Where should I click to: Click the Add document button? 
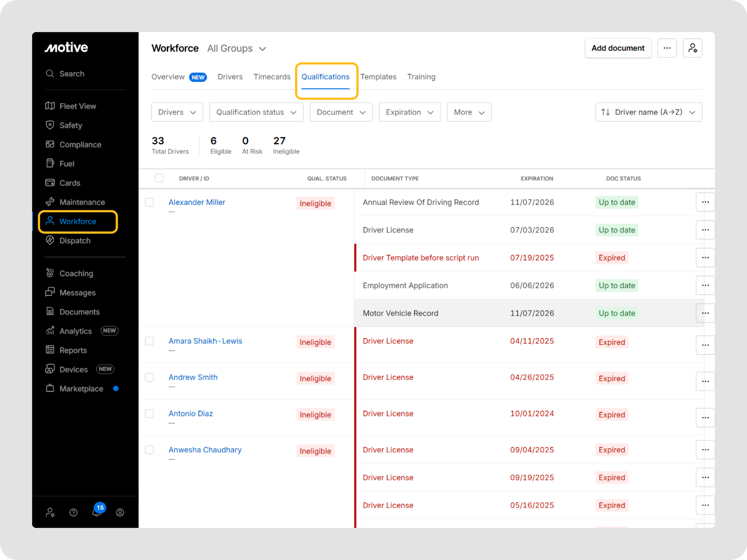[618, 48]
